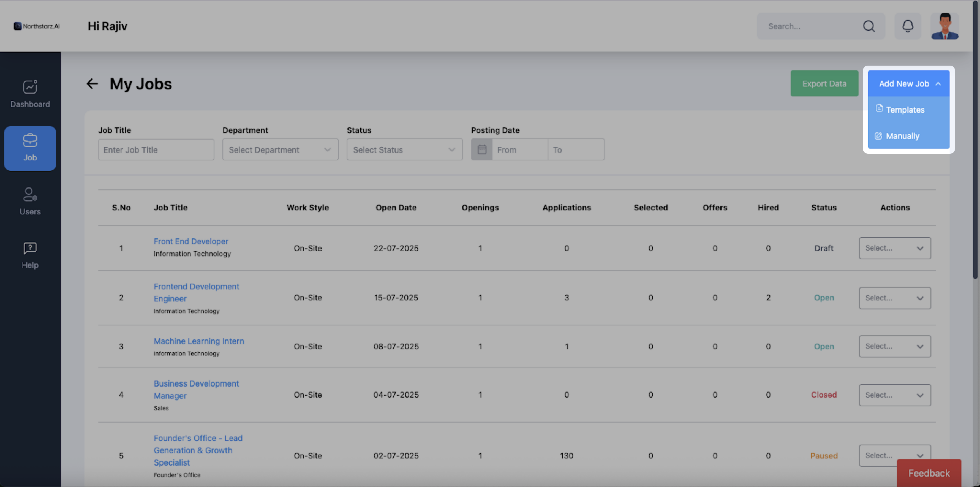Open the Users sidebar icon

pos(30,194)
